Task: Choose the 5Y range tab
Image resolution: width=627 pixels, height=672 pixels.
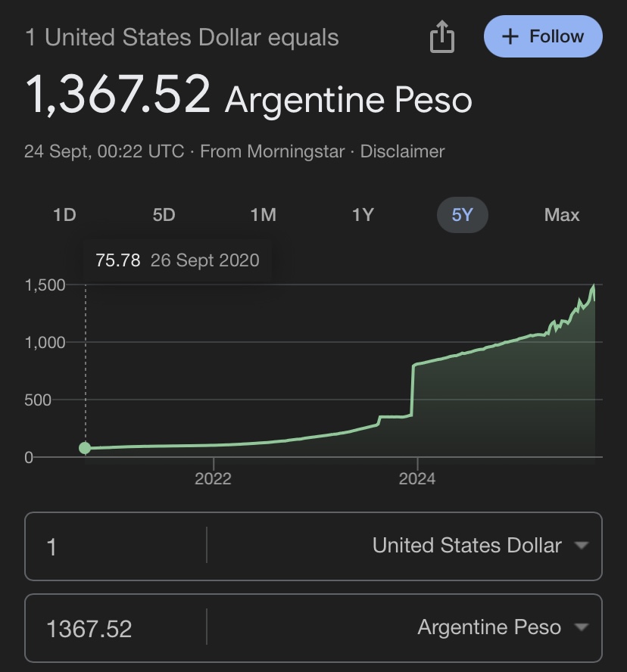Action: (462, 215)
